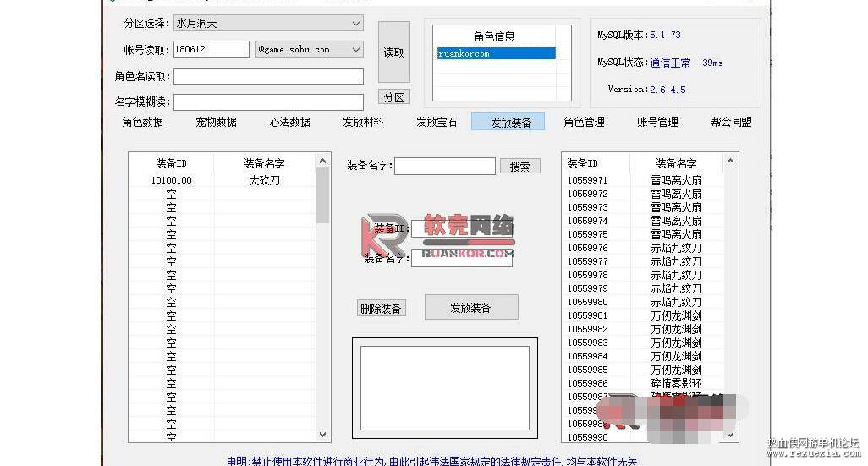
Task: Select row 10559984 万仞龙渊剑
Action: click(x=643, y=356)
